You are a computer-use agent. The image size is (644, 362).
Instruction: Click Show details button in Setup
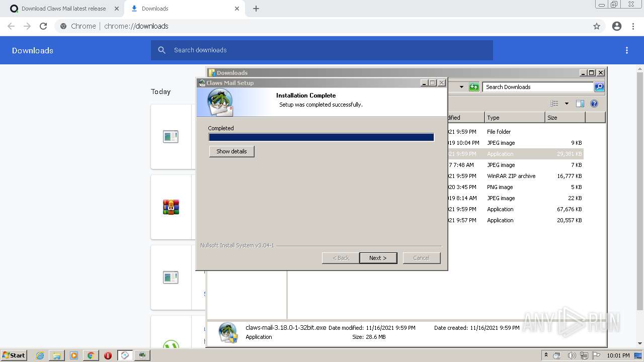click(x=231, y=151)
